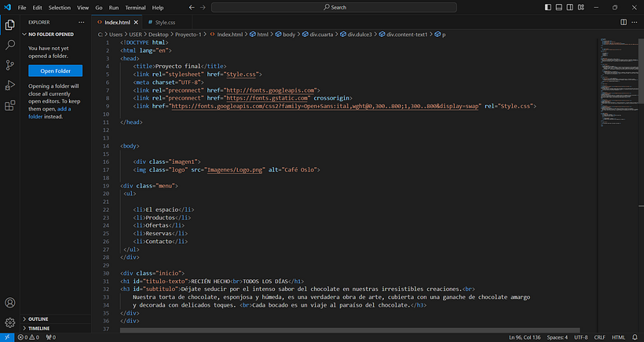The image size is (644, 342).
Task: Select the div.dulce3 breadcrumb segment
Action: (356, 35)
